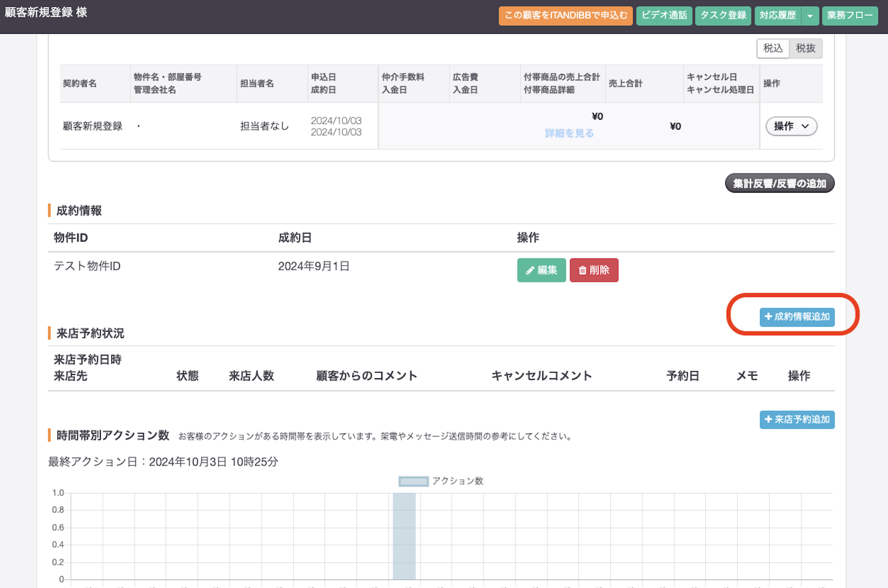Screen dimensions: 888x588
Task: Expand the dropdown arrow beside 対応履歴
Action: [x=810, y=15]
